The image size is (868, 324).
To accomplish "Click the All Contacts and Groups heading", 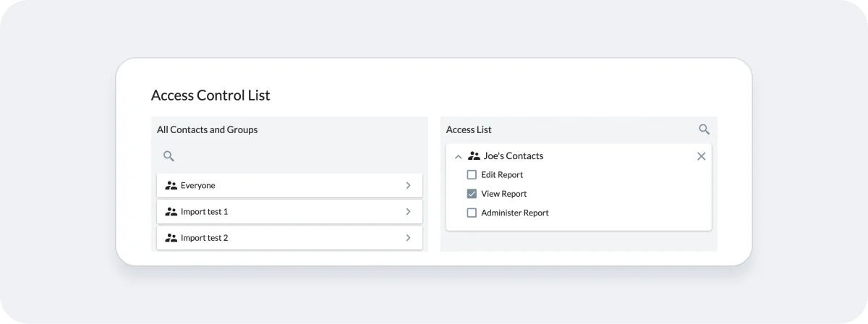I will click(x=208, y=130).
